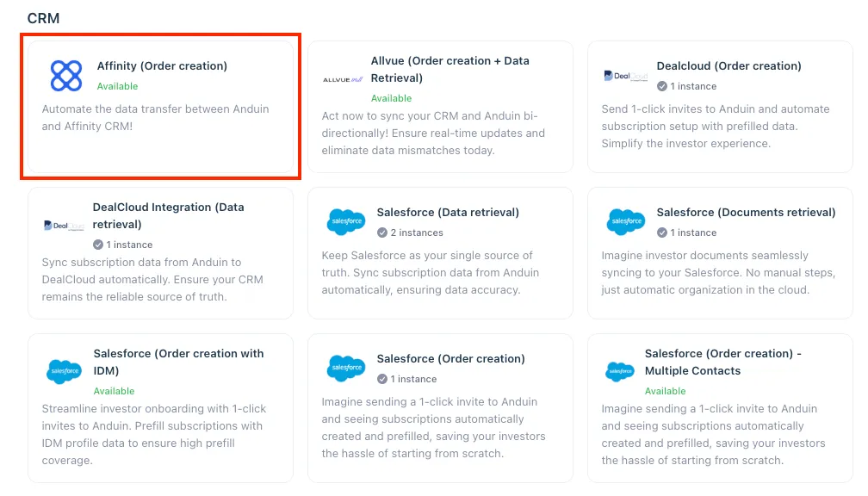The width and height of the screenshot is (868, 496).
Task: Click the Salesforce (Order creation with IDM) logo
Action: [x=65, y=371]
